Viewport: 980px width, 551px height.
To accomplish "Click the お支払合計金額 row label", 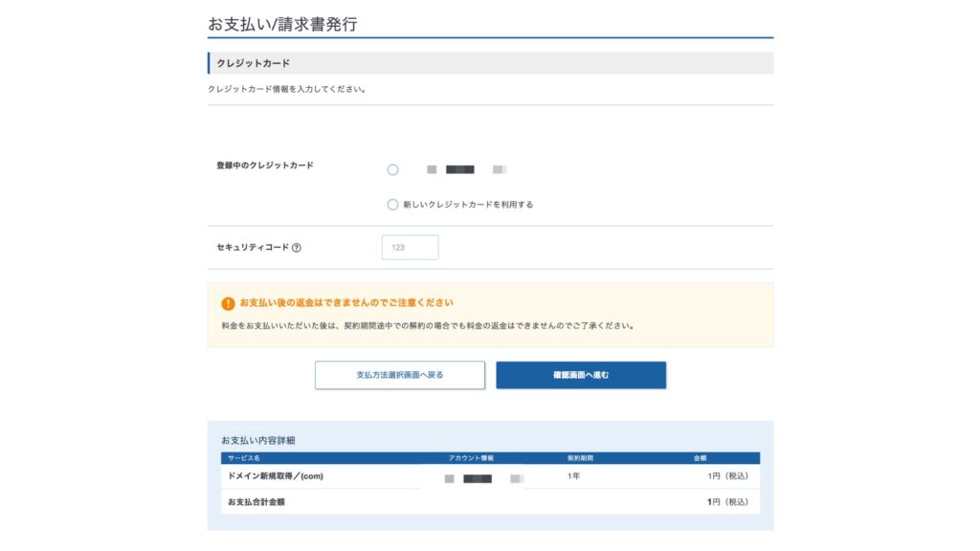I will 256,501.
